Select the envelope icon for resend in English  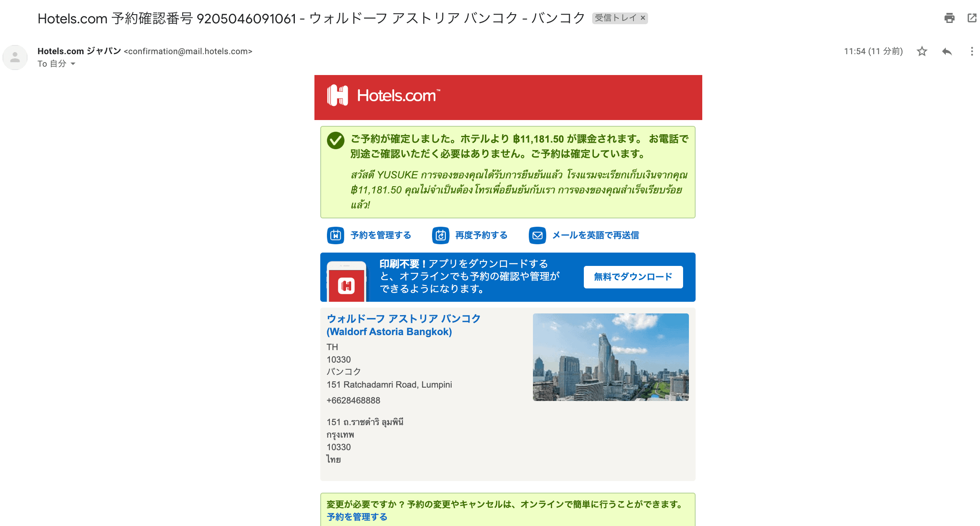pyautogui.click(x=537, y=235)
